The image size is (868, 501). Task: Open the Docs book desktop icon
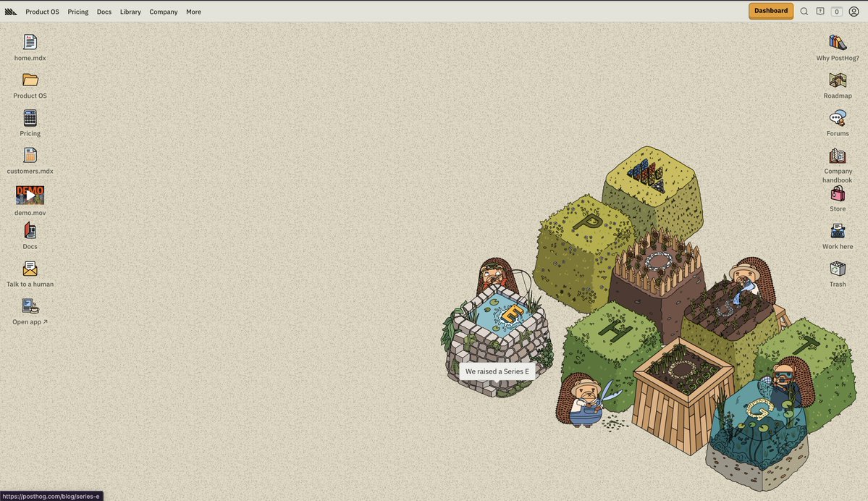(x=30, y=231)
